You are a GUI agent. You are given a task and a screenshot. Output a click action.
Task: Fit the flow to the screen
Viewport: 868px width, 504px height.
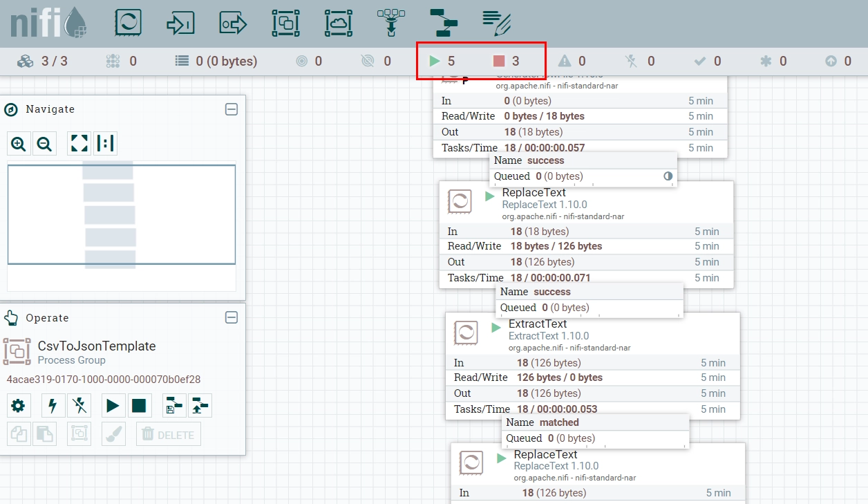coord(79,144)
